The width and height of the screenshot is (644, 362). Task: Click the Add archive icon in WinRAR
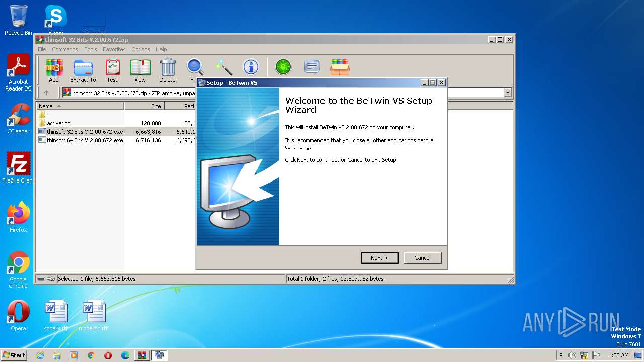pyautogui.click(x=54, y=70)
